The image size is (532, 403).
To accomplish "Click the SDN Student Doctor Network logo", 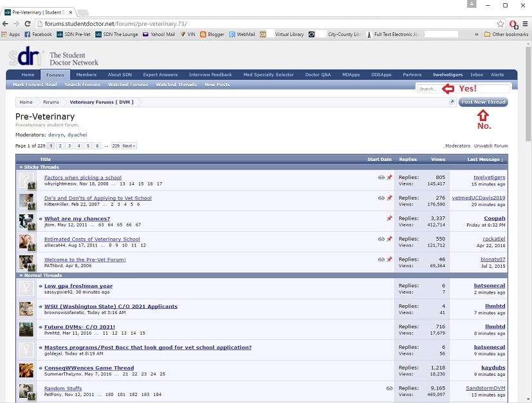I will (54, 59).
